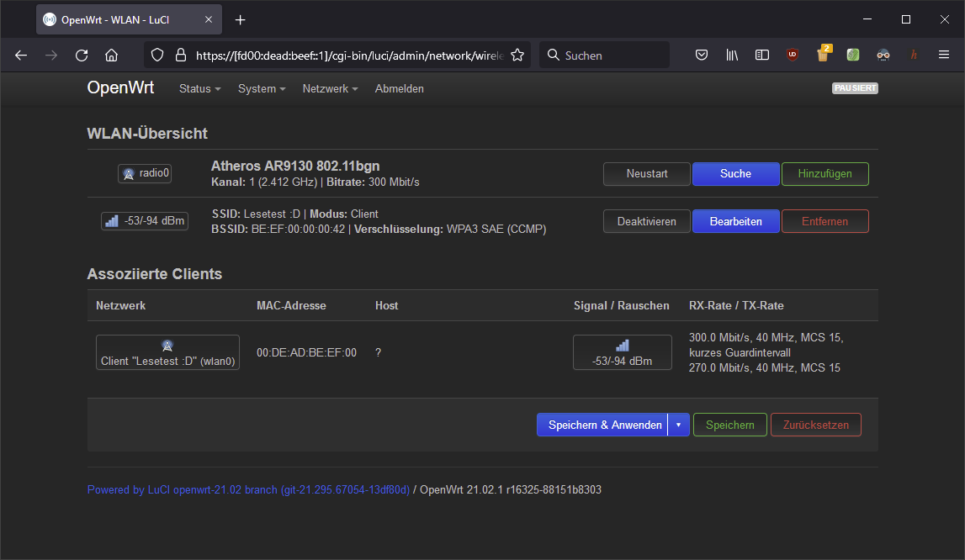This screenshot has height=560, width=965.
Task: Click the RX-Rate / TX-Rate column header
Action: [736, 306]
